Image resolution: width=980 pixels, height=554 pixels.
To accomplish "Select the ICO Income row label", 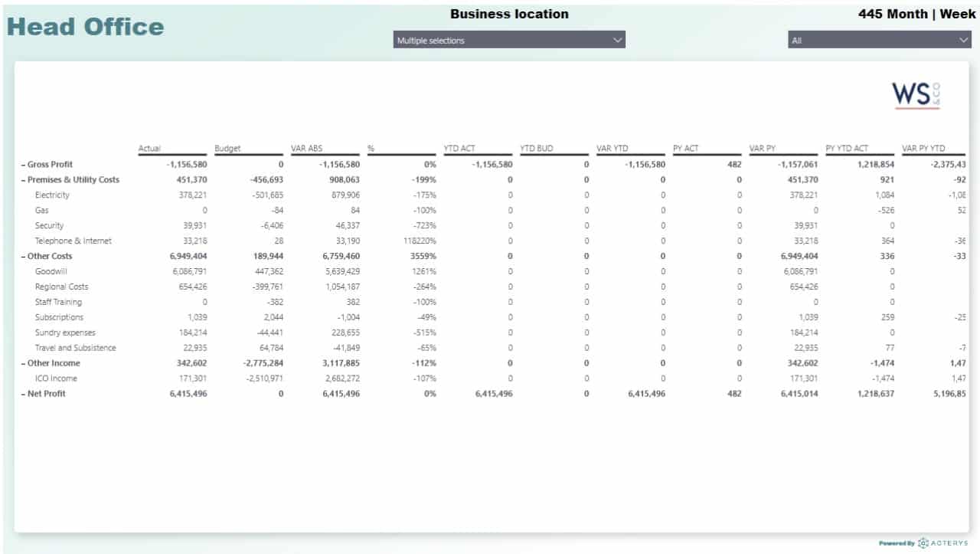I will [x=56, y=379].
